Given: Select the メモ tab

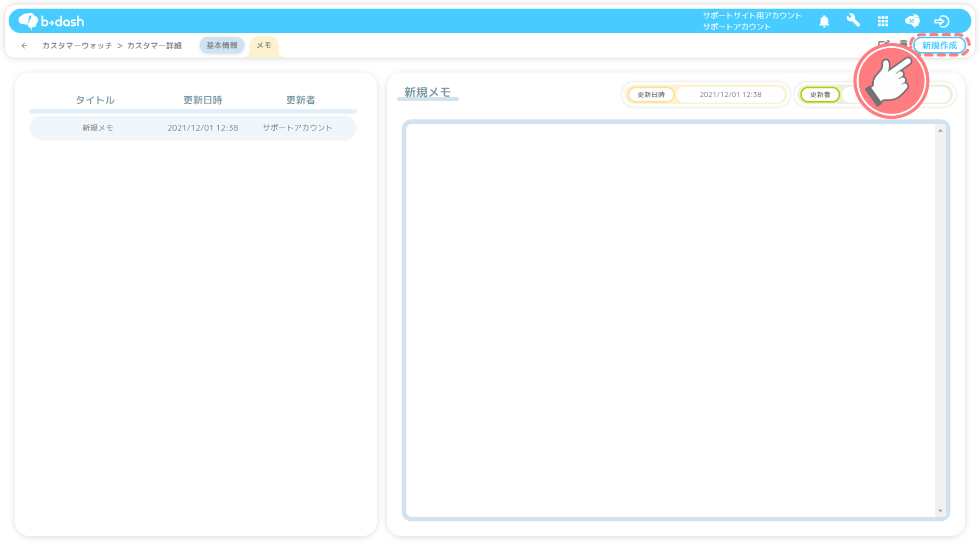Looking at the screenshot, I should point(264,46).
